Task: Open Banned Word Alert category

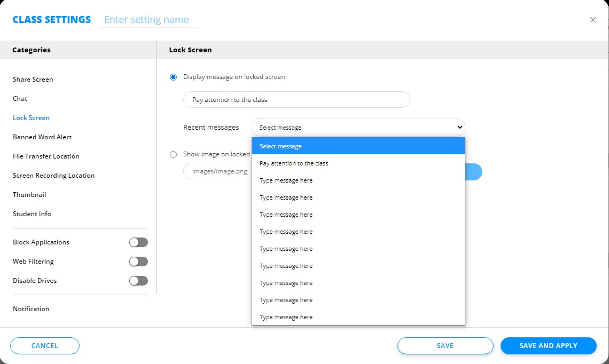Action: coord(42,137)
